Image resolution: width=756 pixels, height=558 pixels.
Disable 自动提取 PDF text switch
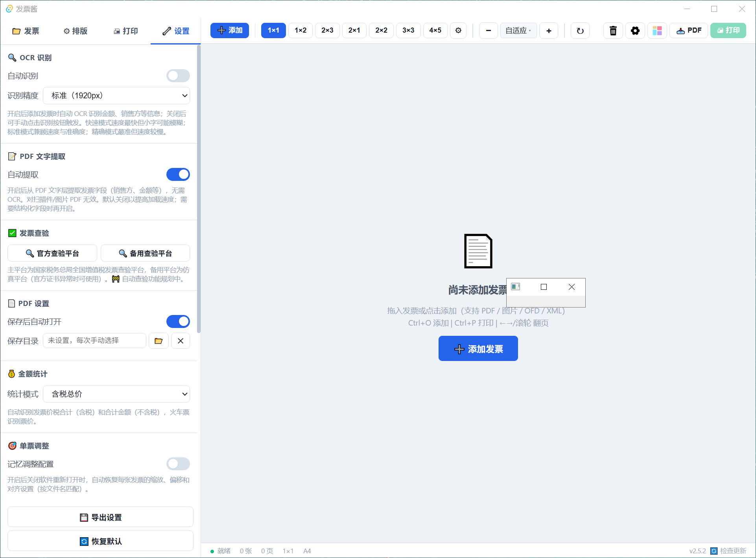tap(178, 175)
